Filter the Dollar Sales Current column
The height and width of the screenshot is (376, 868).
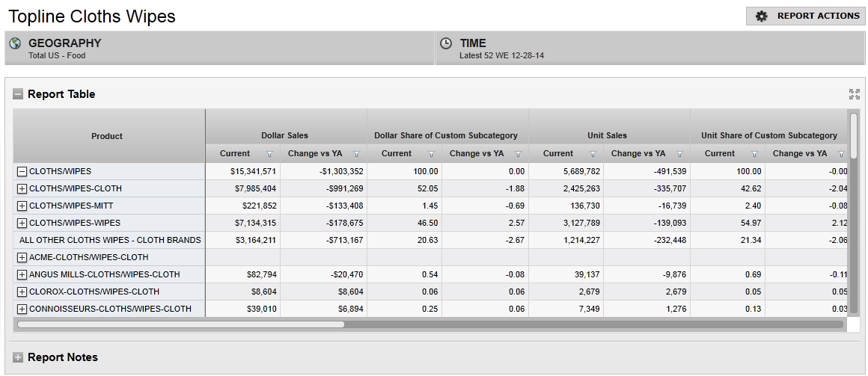(270, 154)
